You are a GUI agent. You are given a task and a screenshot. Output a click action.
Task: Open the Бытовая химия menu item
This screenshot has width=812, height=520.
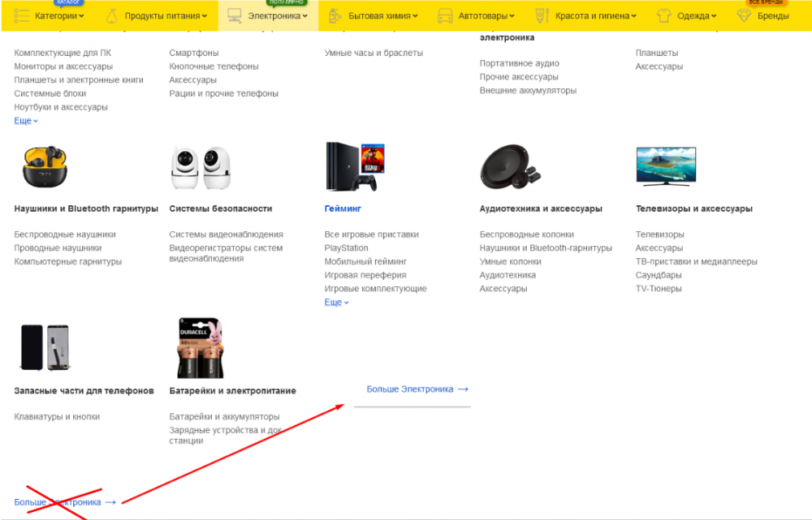pyautogui.click(x=382, y=15)
